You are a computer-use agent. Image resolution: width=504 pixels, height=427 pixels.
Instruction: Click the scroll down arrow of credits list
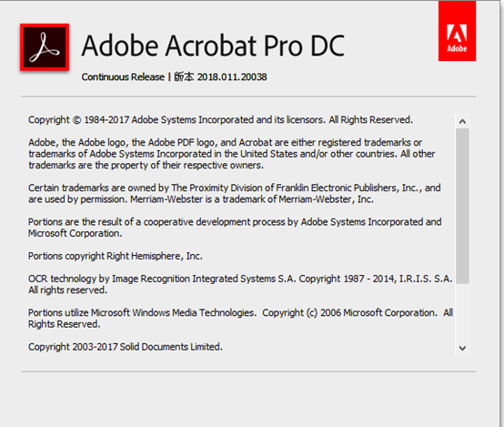pyautogui.click(x=462, y=348)
